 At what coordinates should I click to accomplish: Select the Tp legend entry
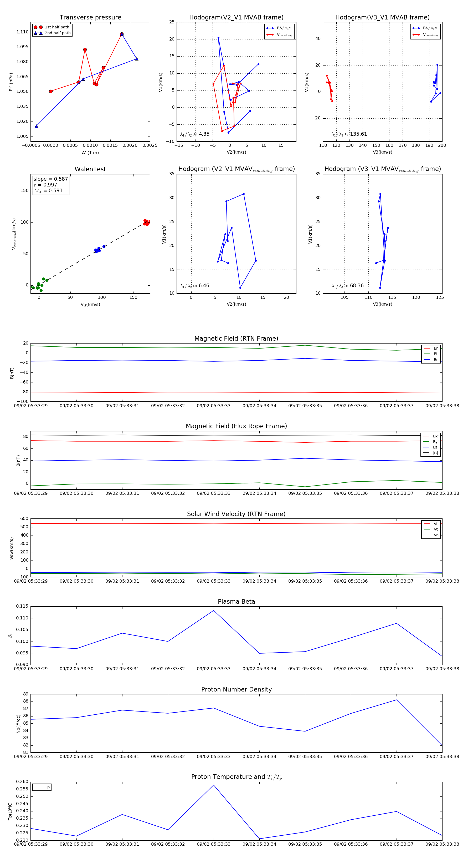click(42, 788)
